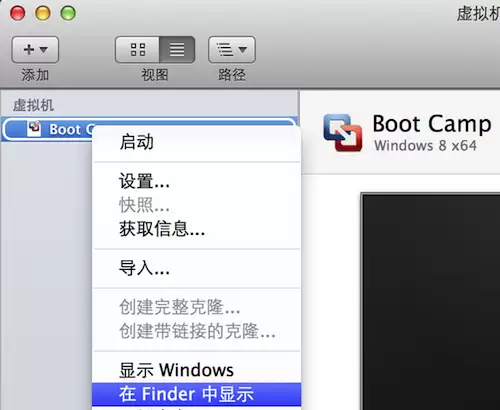
Task: Choose 获取信息... (Get Info) menu item
Action: (x=197, y=229)
